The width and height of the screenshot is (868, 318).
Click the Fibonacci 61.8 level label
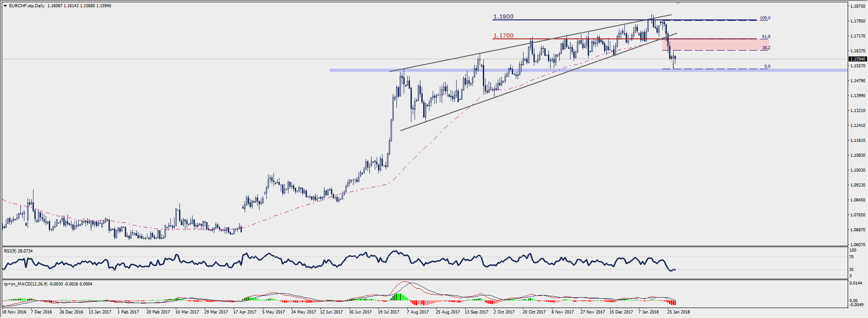click(x=766, y=37)
